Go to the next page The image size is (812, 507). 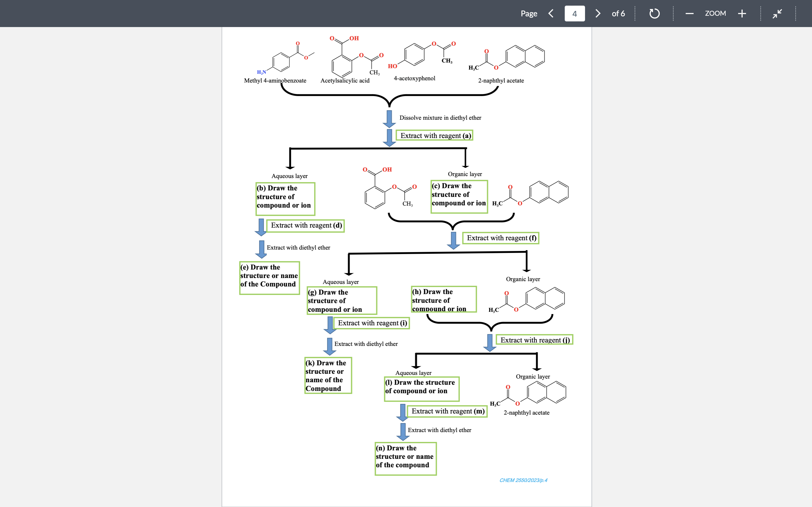598,14
